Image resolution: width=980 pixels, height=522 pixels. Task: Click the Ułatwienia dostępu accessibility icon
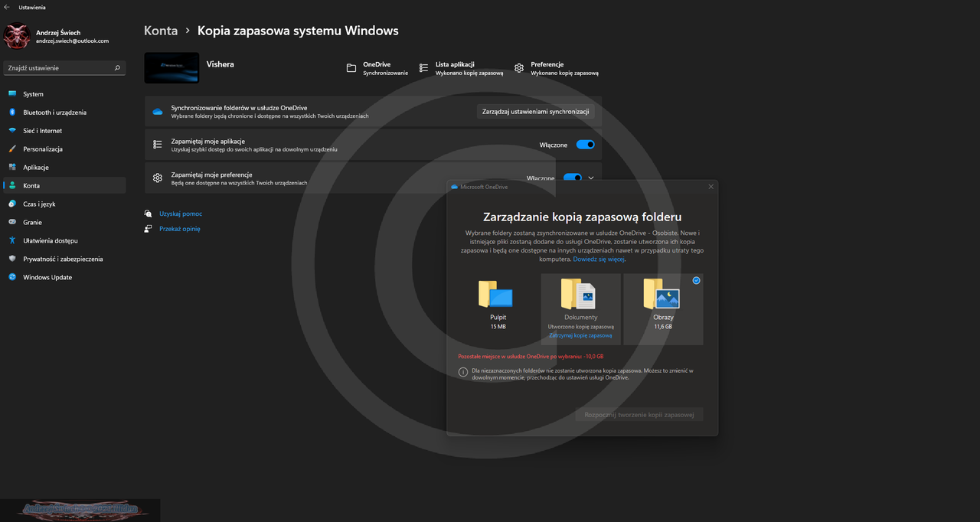(x=12, y=241)
